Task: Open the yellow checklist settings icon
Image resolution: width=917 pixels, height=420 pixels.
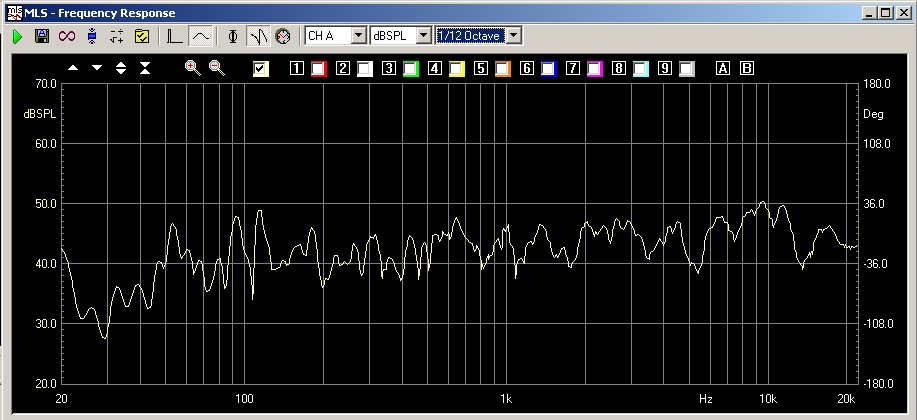Action: coord(141,36)
